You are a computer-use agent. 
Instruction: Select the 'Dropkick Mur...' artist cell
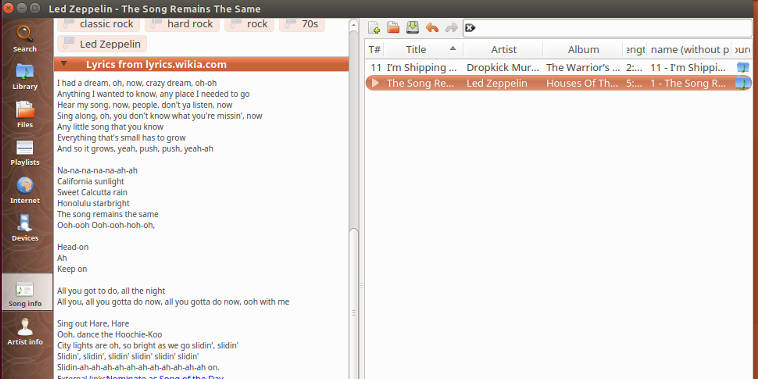(x=502, y=68)
